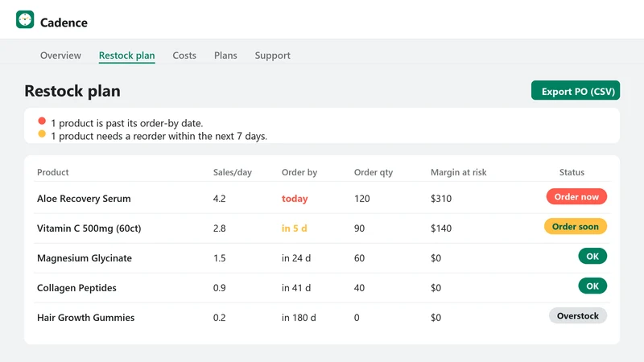This screenshot has height=362, width=644.
Task: Go to the Plans tab
Action: pos(225,56)
